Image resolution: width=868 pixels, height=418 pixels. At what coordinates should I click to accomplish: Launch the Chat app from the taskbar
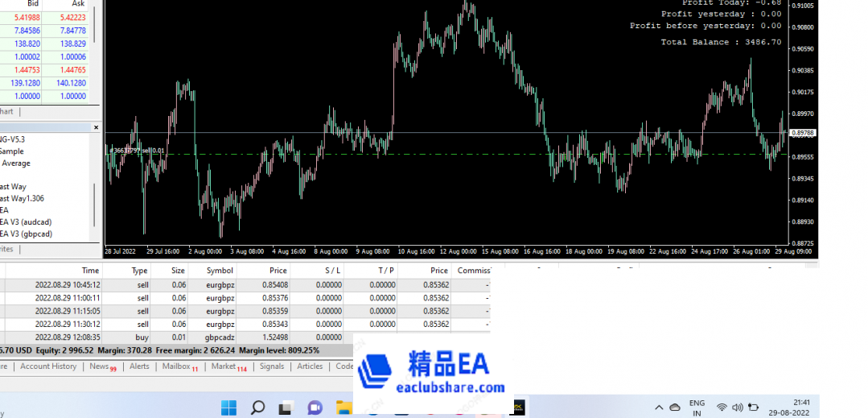315,408
